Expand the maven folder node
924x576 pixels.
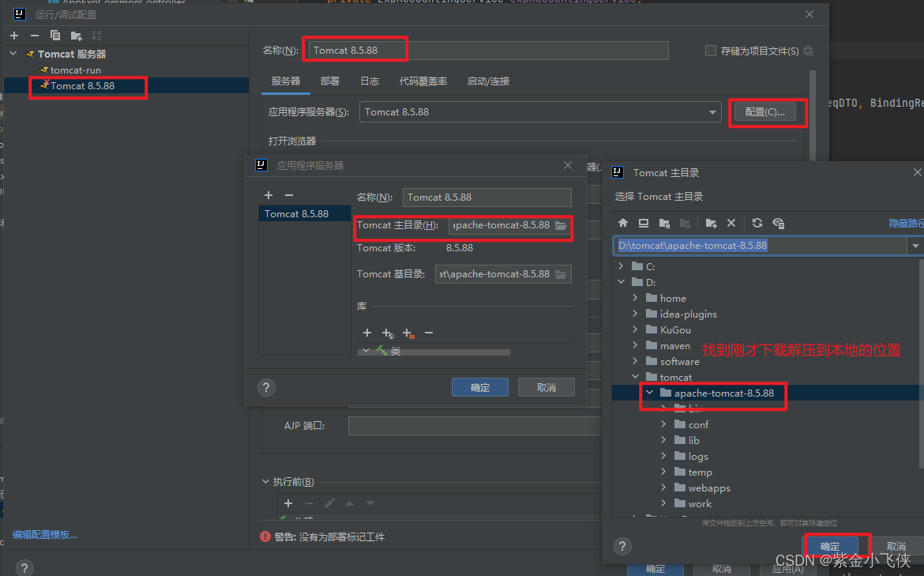[x=635, y=345]
